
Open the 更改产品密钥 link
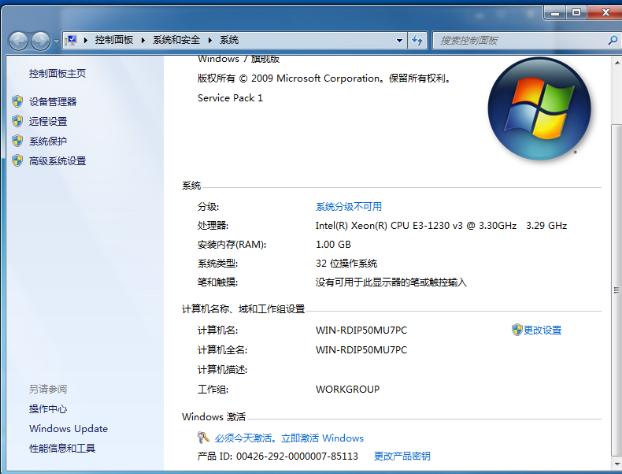tap(402, 456)
